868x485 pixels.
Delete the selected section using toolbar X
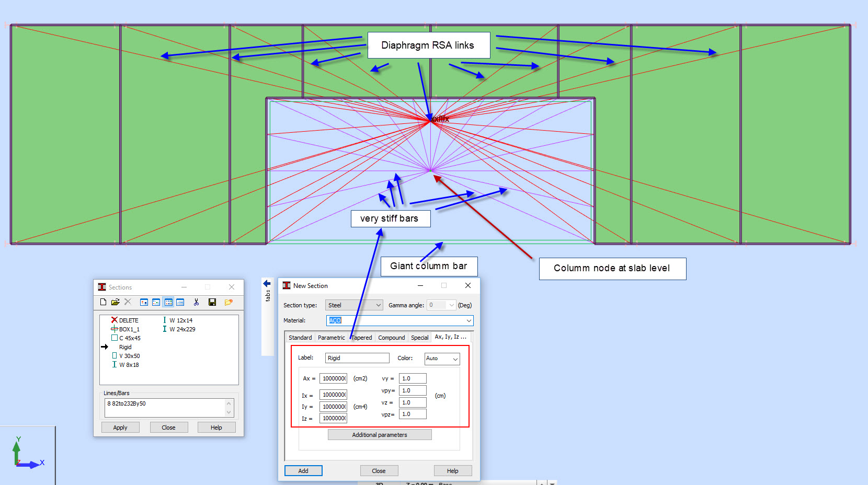128,302
